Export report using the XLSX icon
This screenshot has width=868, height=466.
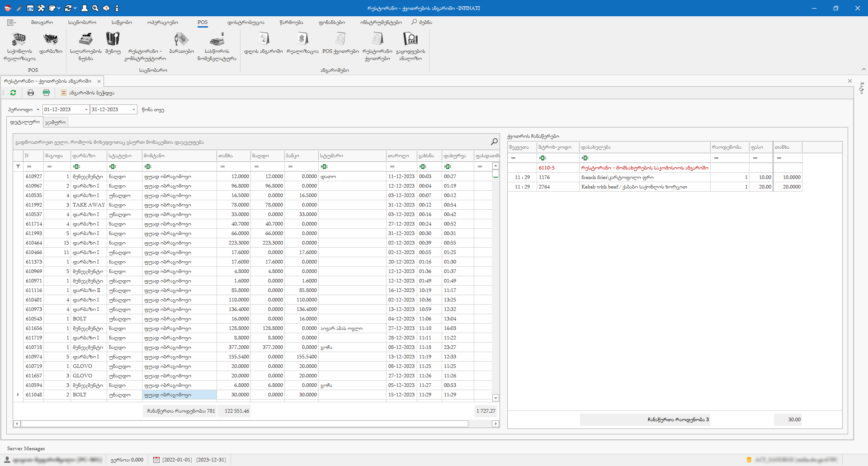(x=46, y=93)
